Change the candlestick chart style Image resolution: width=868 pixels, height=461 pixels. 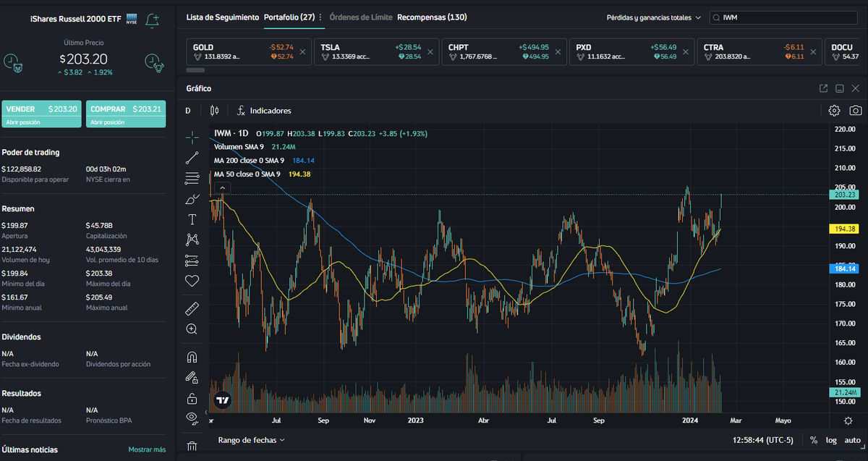214,111
